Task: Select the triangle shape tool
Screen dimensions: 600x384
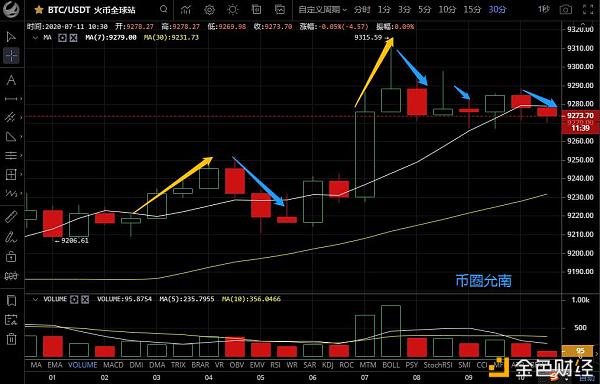Action: tap(11, 136)
